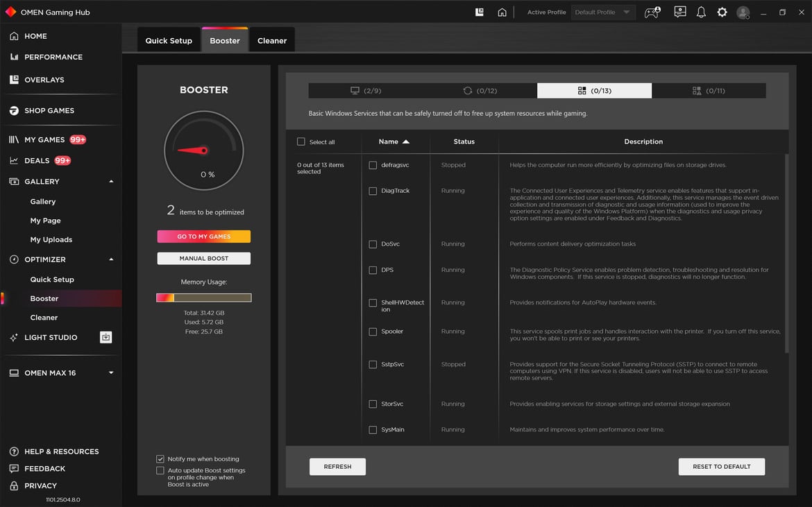Open the My Games library icon

click(x=14, y=139)
